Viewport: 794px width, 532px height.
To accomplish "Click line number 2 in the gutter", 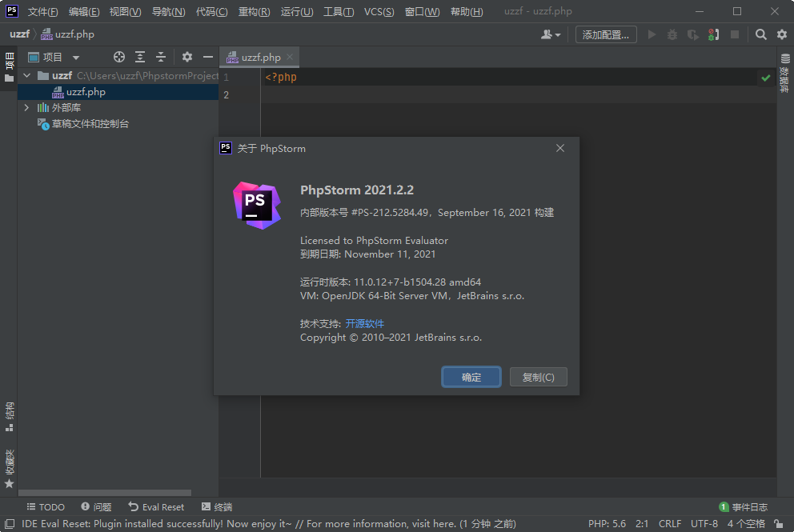I will 226,95.
